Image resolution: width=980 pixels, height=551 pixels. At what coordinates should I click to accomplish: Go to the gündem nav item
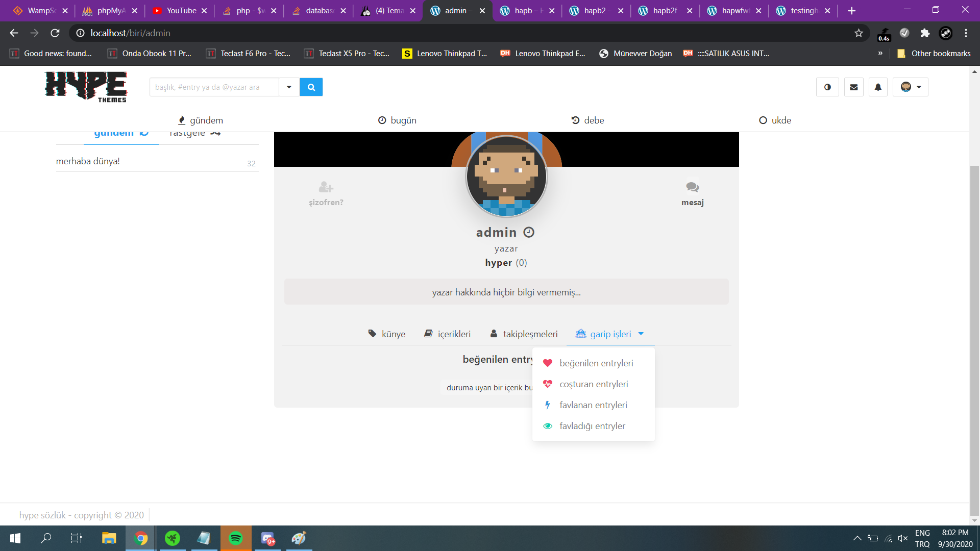click(x=200, y=120)
